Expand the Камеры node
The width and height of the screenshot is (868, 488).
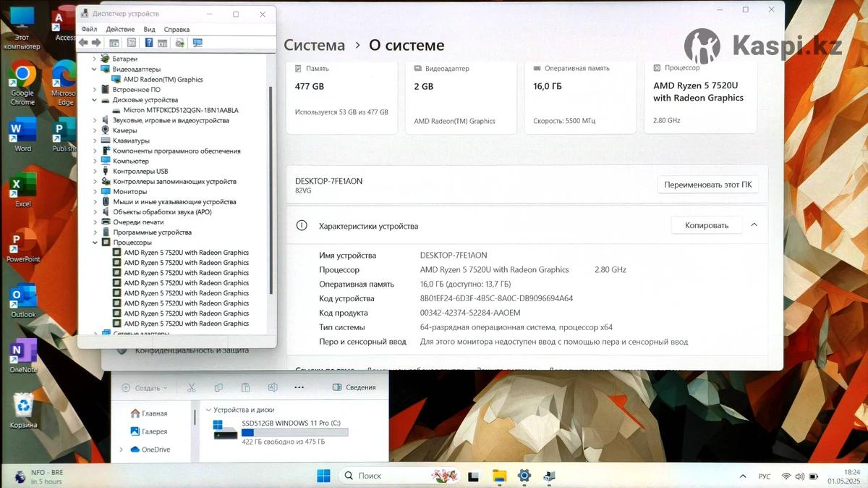[95, 130]
